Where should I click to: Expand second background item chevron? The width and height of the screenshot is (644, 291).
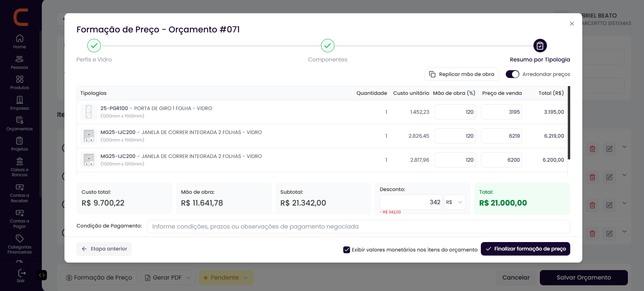(x=624, y=175)
